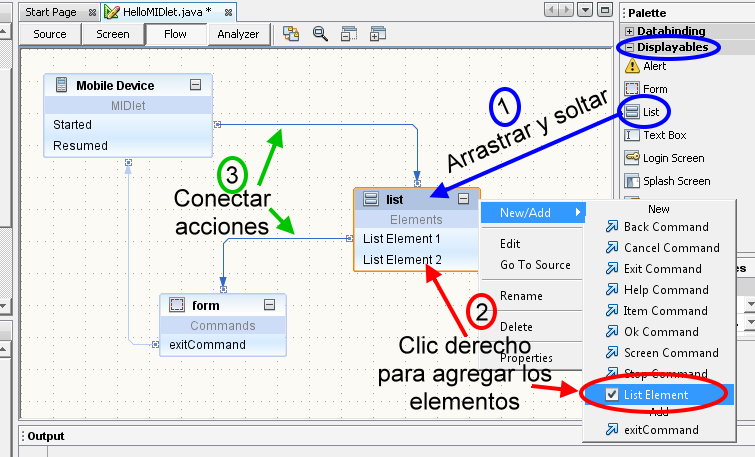Click the Started connection port

point(217,125)
